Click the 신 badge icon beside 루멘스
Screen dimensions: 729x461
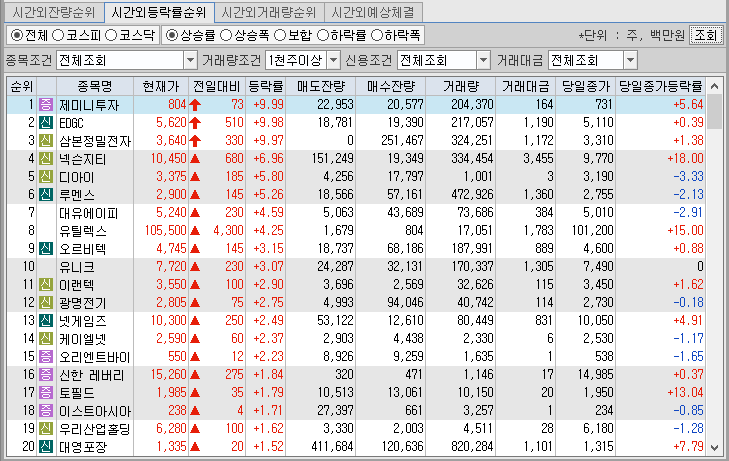(x=46, y=194)
